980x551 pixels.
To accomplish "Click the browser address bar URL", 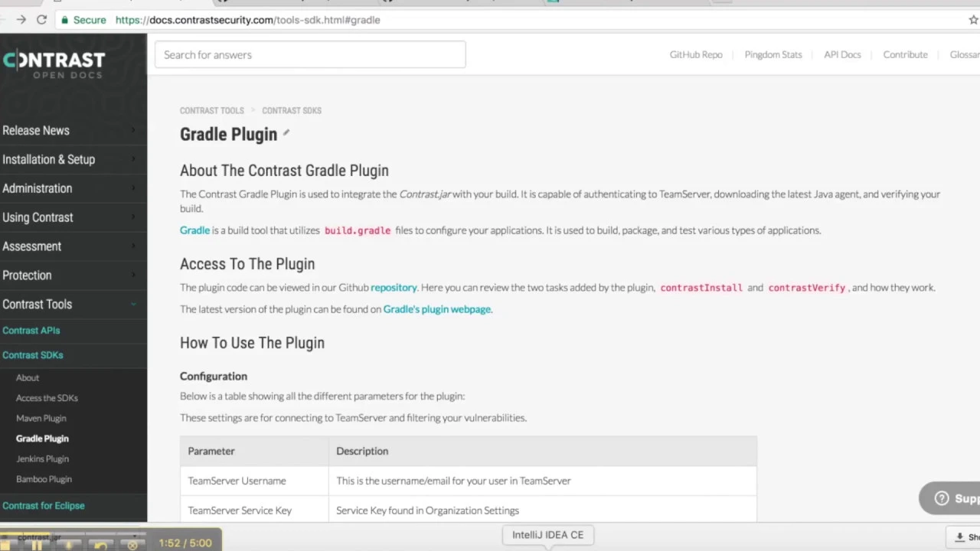I will tap(247, 20).
